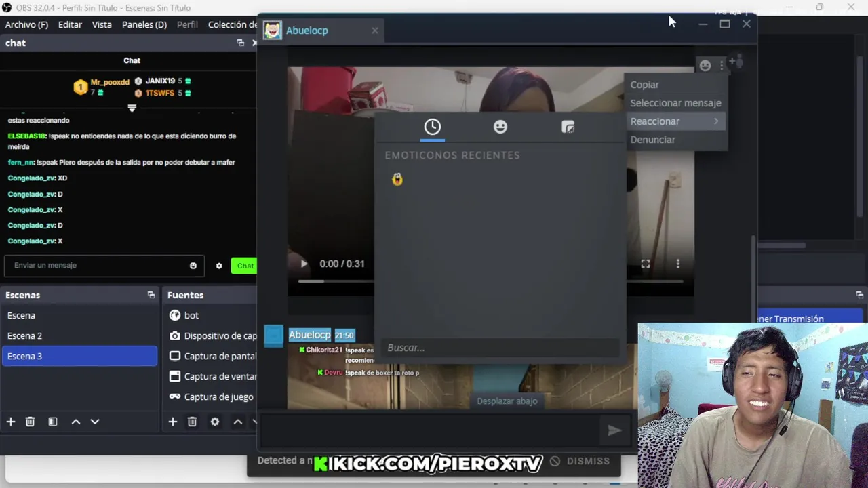Expand the Reaccionar submenu
Image resolution: width=868 pixels, height=488 pixels.
675,121
